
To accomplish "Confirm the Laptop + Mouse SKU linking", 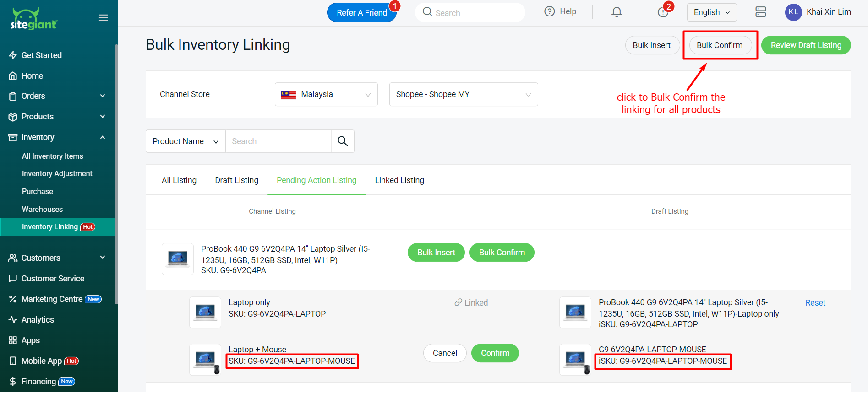I will pos(495,353).
